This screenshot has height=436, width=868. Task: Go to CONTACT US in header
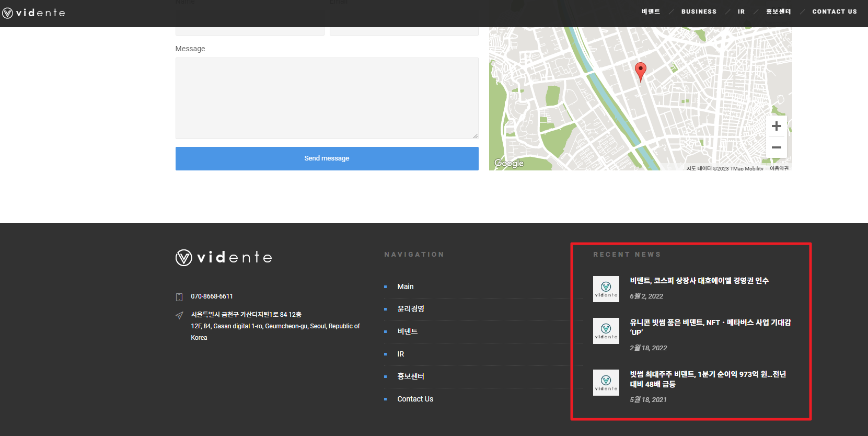pyautogui.click(x=835, y=12)
